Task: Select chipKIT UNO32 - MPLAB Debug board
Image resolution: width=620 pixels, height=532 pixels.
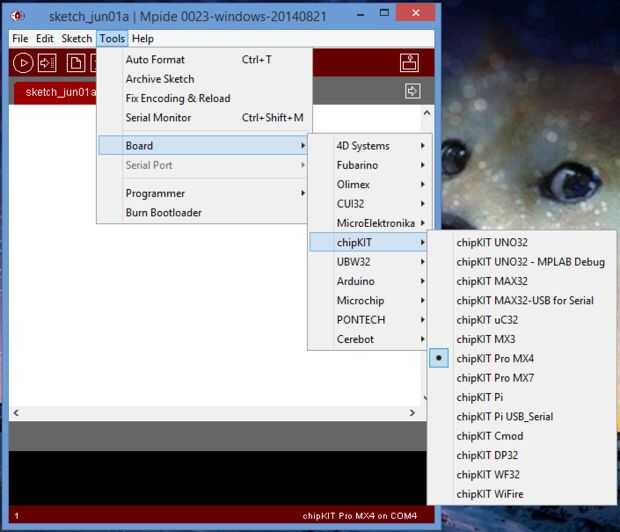Action: (x=522, y=262)
